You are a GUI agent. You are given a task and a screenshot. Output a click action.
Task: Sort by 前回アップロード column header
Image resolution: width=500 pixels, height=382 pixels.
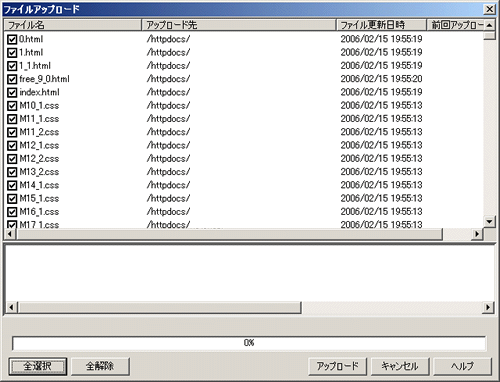point(455,25)
